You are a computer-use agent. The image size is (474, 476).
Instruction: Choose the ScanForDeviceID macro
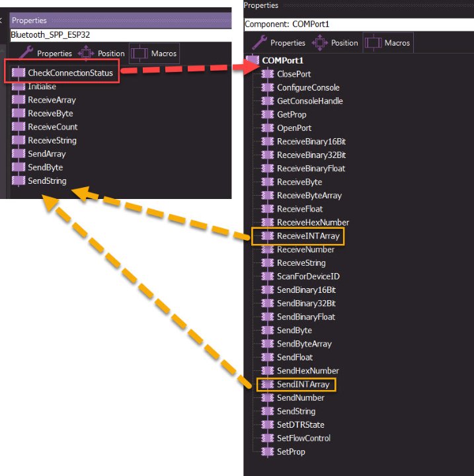[x=308, y=276]
